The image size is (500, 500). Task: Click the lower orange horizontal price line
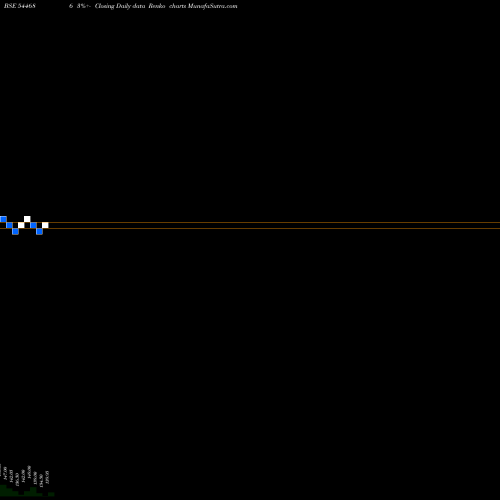pos(250,228)
